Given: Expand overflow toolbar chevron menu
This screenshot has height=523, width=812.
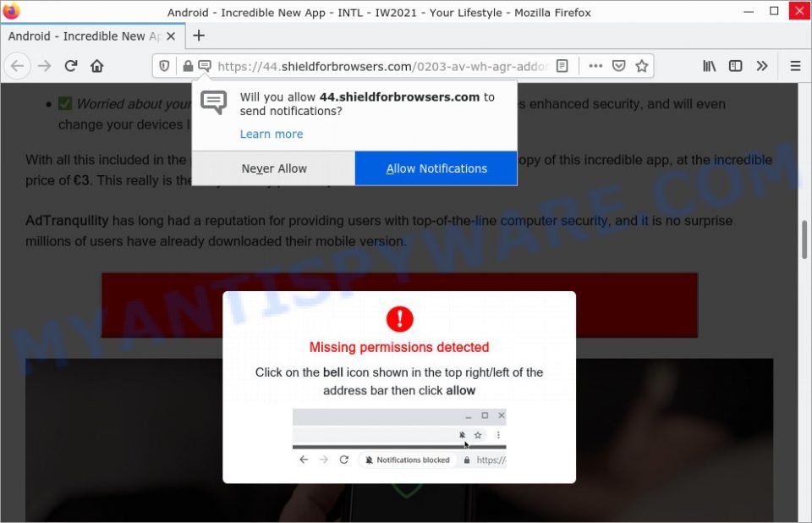Looking at the screenshot, I should click(762, 66).
